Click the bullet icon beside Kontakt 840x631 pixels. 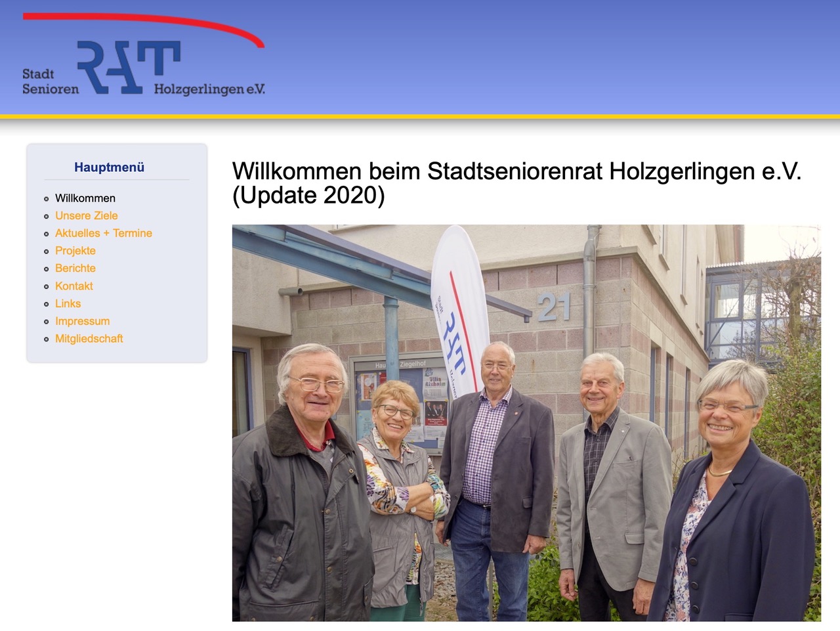[x=45, y=286]
